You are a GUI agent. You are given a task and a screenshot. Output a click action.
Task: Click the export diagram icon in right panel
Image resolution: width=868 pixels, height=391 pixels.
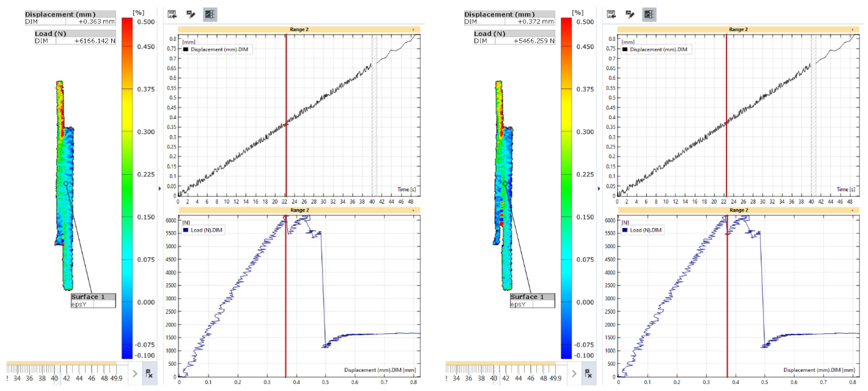(x=611, y=14)
